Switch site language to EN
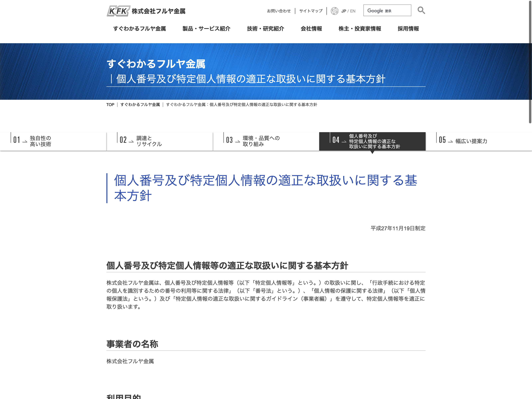The width and height of the screenshot is (532, 399). coord(353,11)
